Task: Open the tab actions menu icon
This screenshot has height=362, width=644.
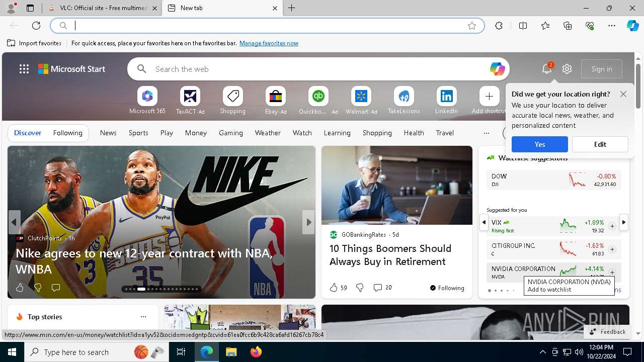Action: pos(30,8)
